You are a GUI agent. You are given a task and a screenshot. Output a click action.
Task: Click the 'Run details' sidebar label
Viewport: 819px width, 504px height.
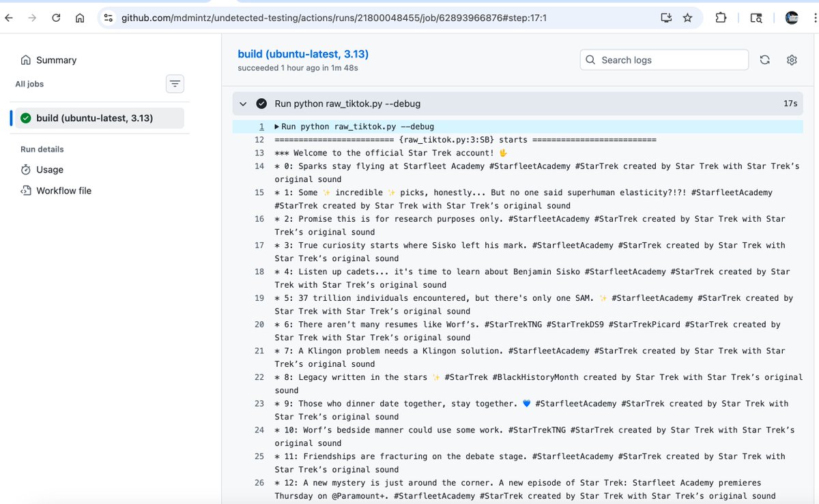point(42,149)
